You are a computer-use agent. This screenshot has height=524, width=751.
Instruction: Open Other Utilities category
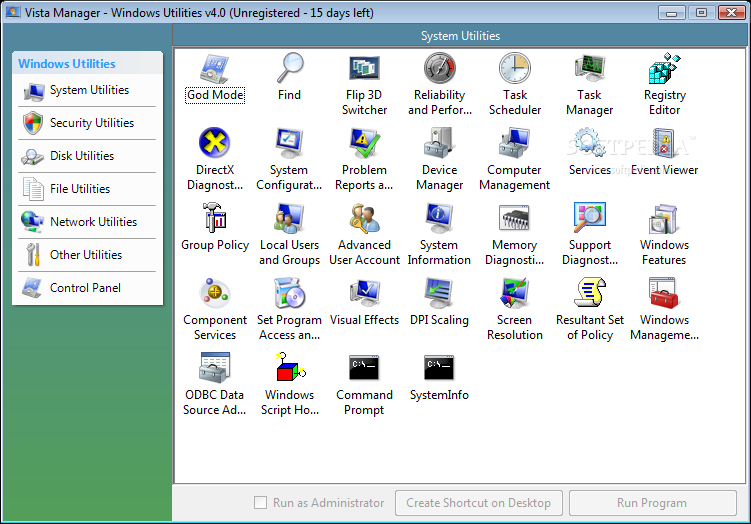[x=87, y=255]
